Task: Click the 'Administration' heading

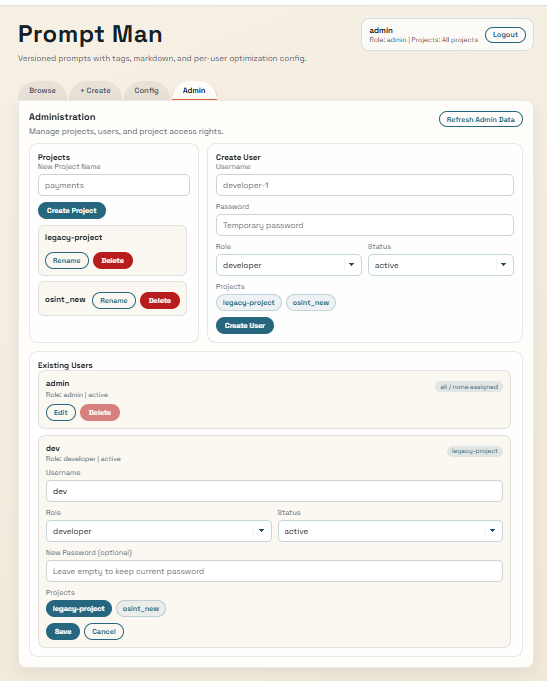Action: (x=62, y=117)
